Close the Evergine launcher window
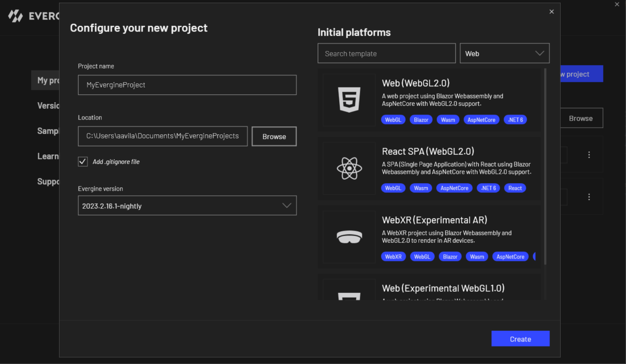The image size is (626, 364). point(617,4)
